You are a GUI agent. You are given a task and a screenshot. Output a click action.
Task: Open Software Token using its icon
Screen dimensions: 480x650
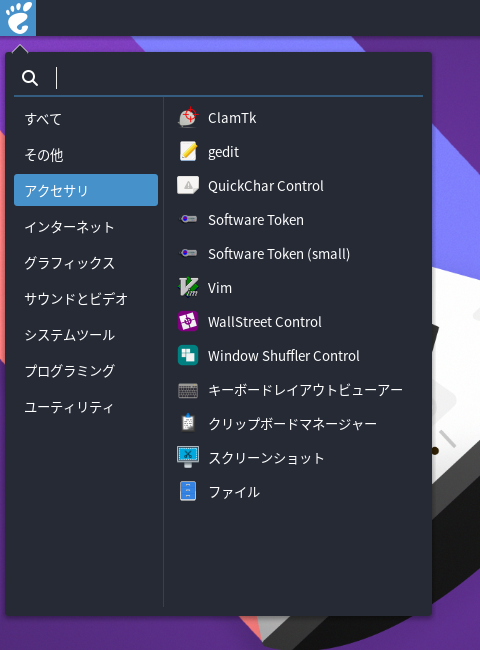(188, 219)
